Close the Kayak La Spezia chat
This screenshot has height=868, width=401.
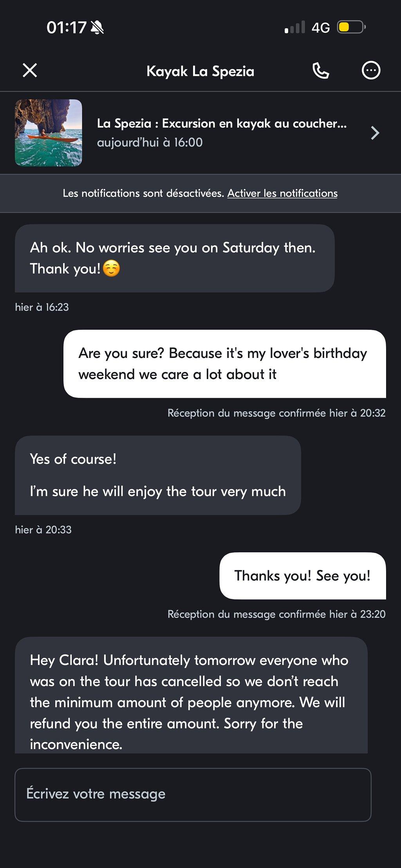[30, 71]
